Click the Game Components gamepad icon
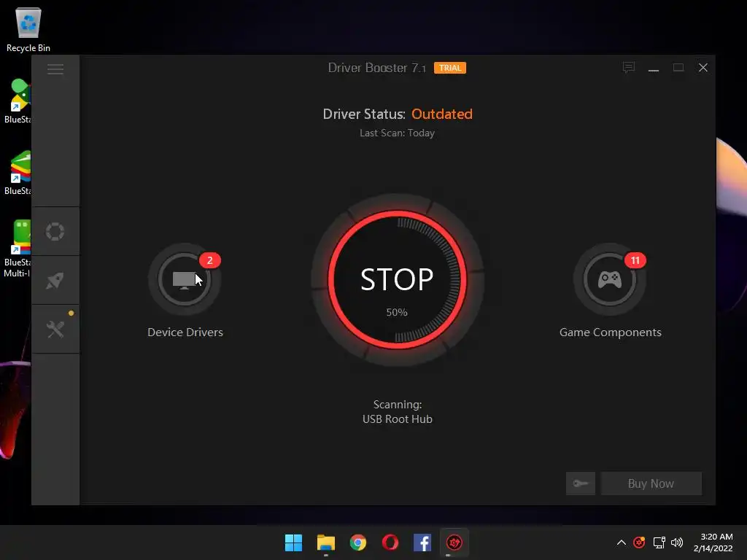Viewport: 747px width, 560px height. 609,279
